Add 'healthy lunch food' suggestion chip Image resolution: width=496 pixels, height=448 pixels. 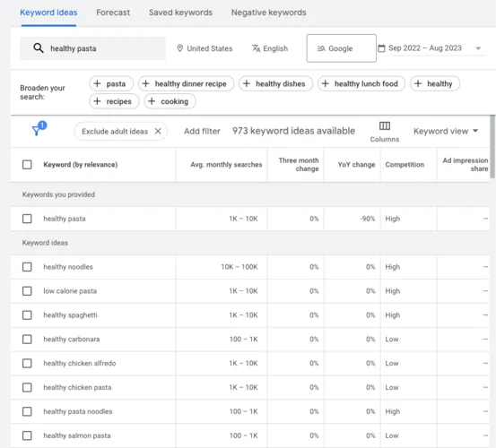pyautogui.click(x=361, y=83)
